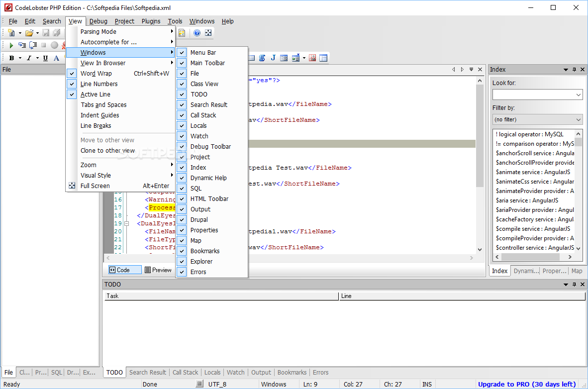Image resolution: width=588 pixels, height=389 pixels.
Task: Click the Step Into debug icon
Action: point(22,45)
